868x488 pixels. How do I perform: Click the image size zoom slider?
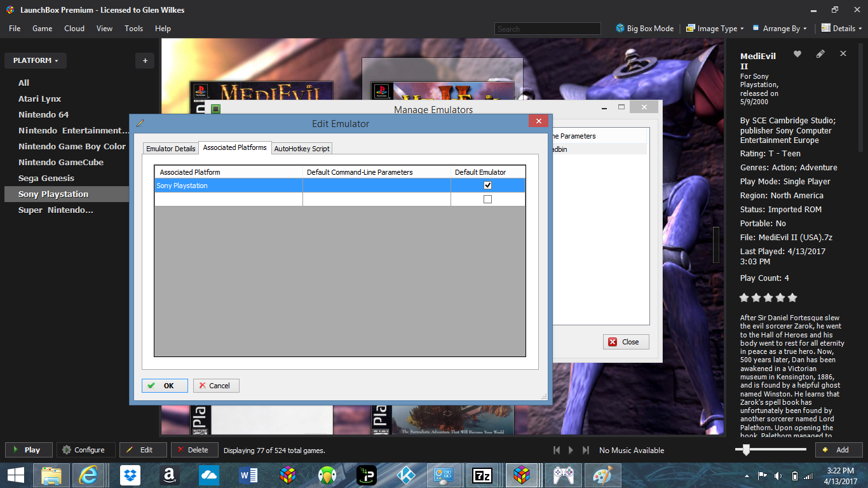pos(771,450)
